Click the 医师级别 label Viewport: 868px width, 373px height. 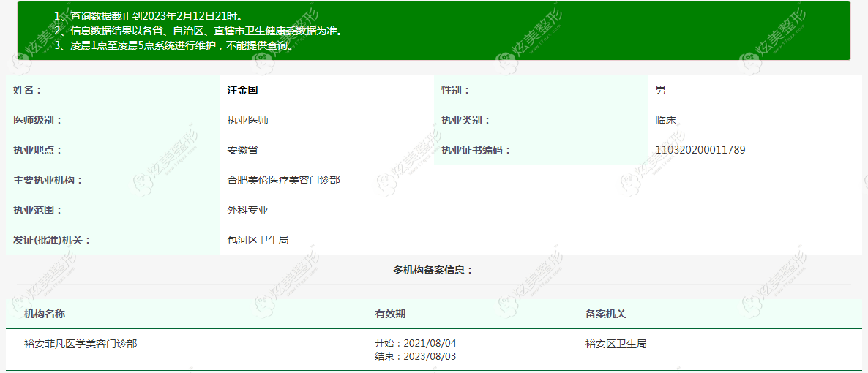(x=37, y=120)
